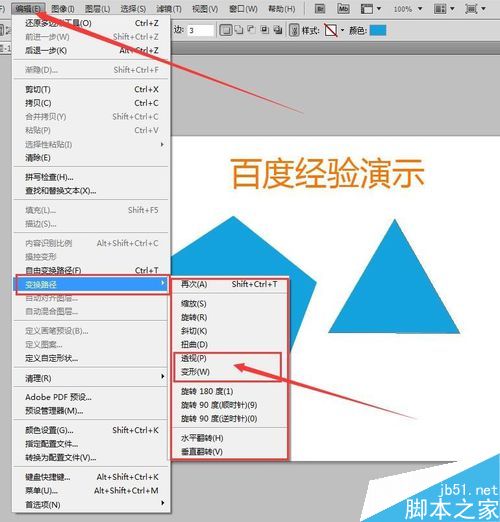Open the 帮助(H) menu
500x522 pixels.
pos(282,9)
